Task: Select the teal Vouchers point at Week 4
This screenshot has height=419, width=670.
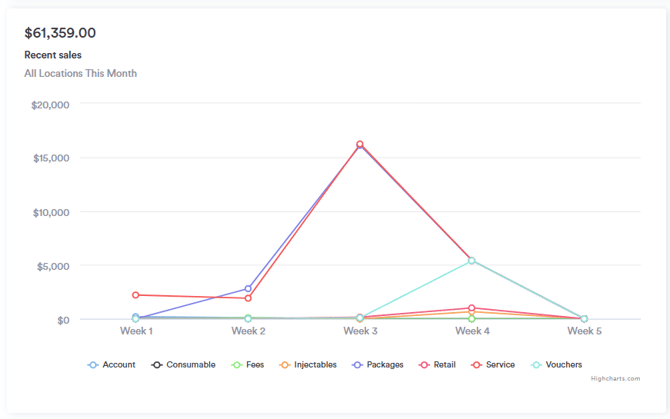Action: [472, 261]
